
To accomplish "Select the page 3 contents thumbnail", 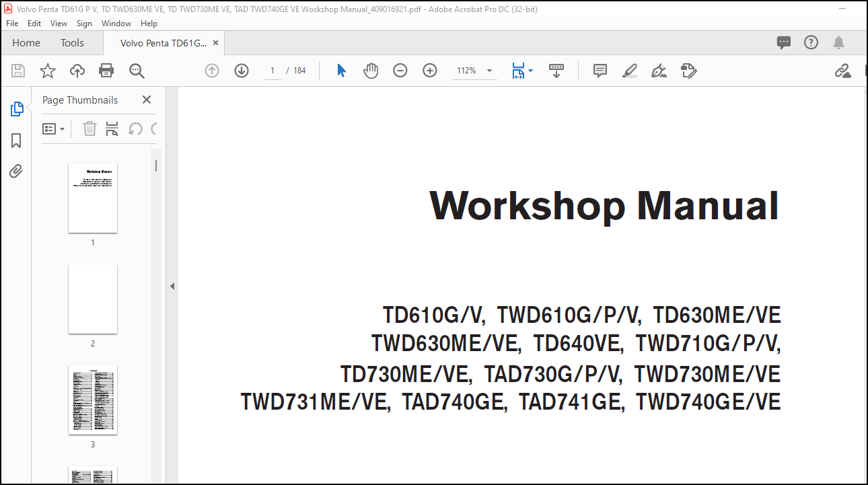I will pos(93,400).
